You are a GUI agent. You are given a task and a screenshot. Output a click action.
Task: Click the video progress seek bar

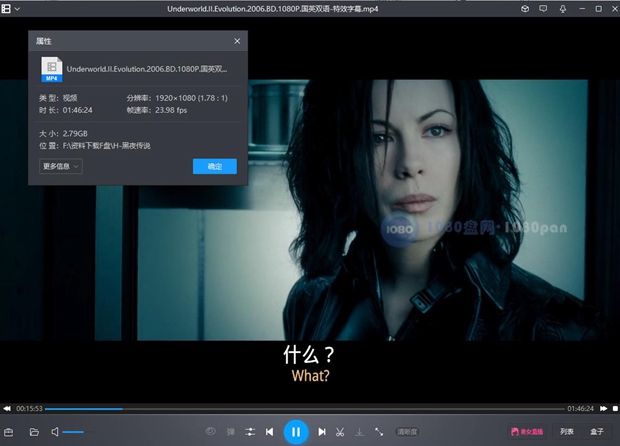(x=300, y=408)
